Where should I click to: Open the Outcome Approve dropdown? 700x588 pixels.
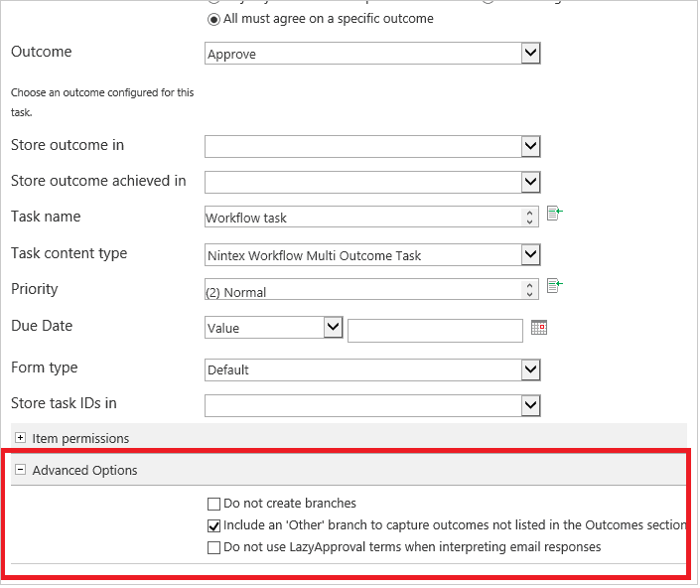[x=372, y=54]
